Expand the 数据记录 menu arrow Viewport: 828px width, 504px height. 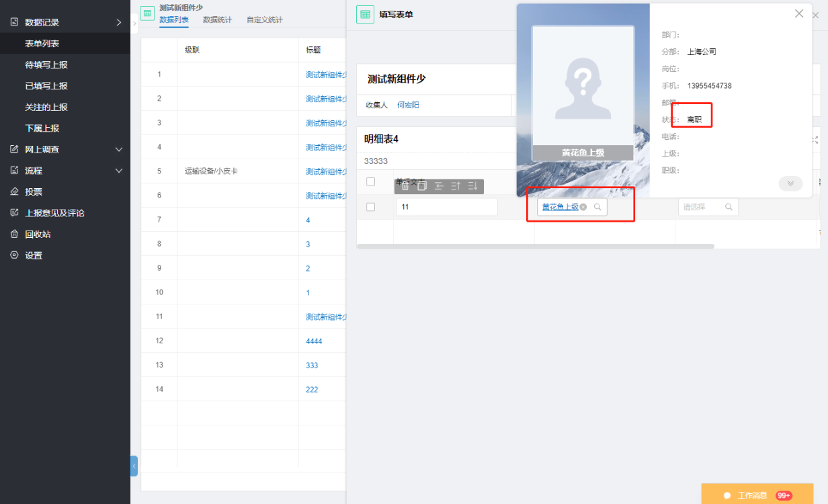tap(119, 22)
